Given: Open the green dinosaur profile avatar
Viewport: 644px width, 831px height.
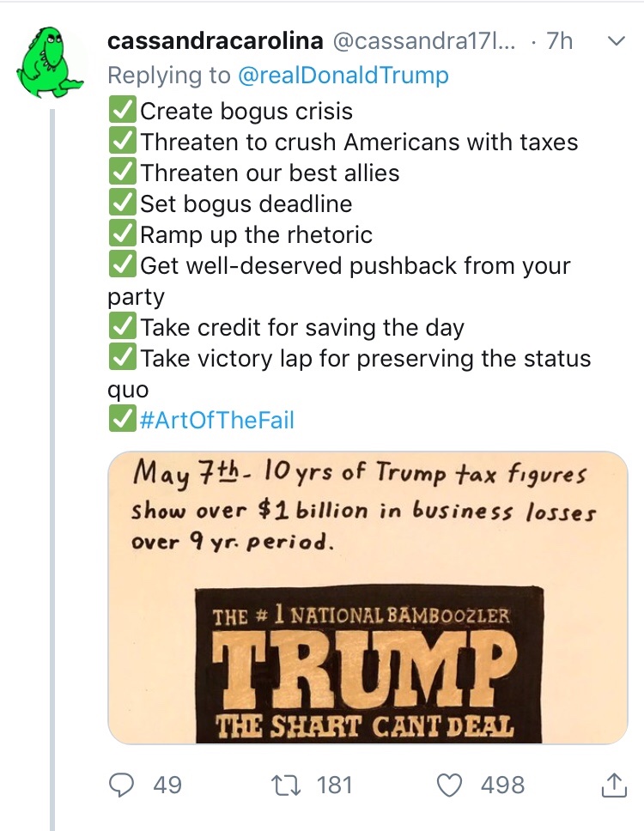Looking at the screenshot, I should tap(52, 61).
